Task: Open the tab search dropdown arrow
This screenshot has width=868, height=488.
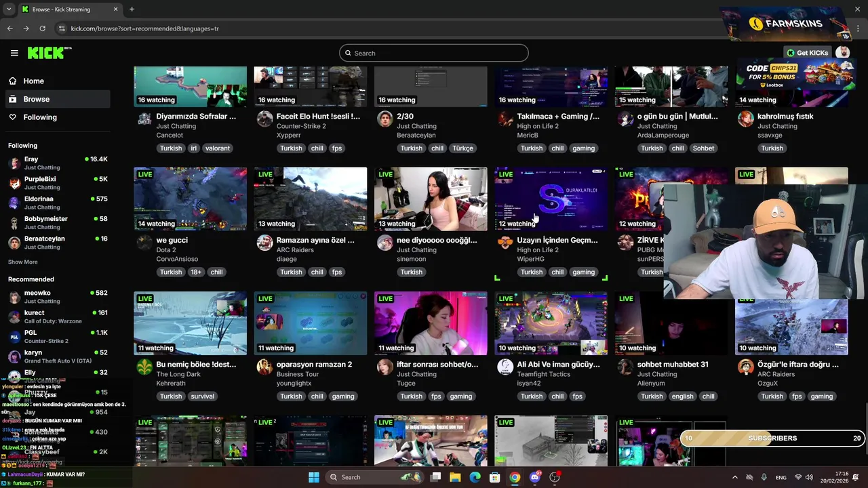Action: tap(8, 9)
